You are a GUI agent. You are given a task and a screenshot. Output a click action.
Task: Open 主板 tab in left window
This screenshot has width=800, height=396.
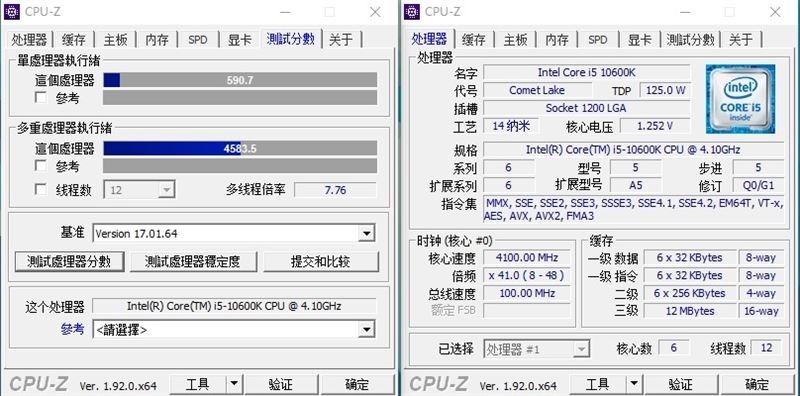click(116, 40)
